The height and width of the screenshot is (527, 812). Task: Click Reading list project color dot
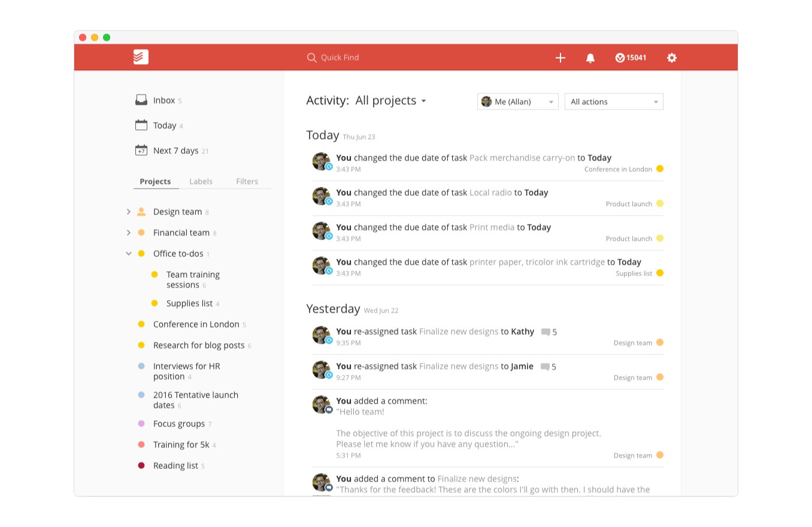pos(141,465)
